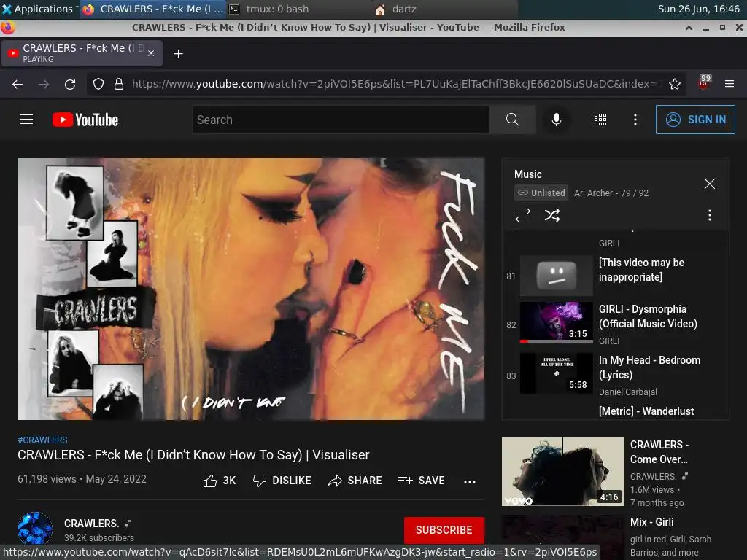Screen dimensions: 747x560
Task: Open the YouTube guide hamburger menu
Action: [x=26, y=120]
